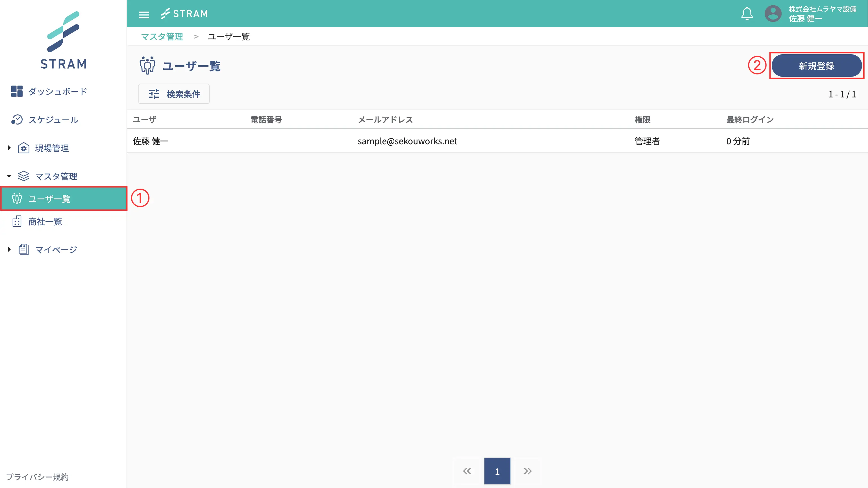Go to previous page with double chevron

pos(467,471)
